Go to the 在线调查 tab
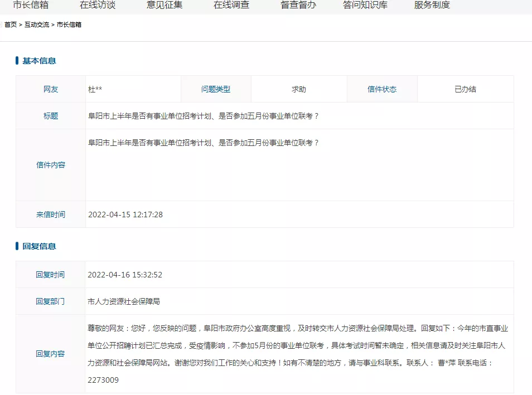This screenshot has height=395, width=532. point(231,5)
